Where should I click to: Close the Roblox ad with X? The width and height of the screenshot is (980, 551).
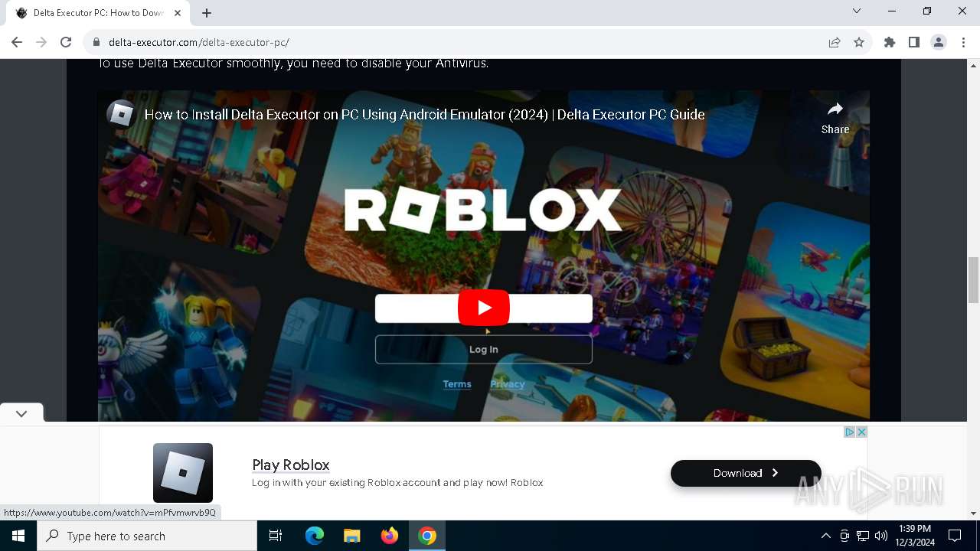click(861, 432)
